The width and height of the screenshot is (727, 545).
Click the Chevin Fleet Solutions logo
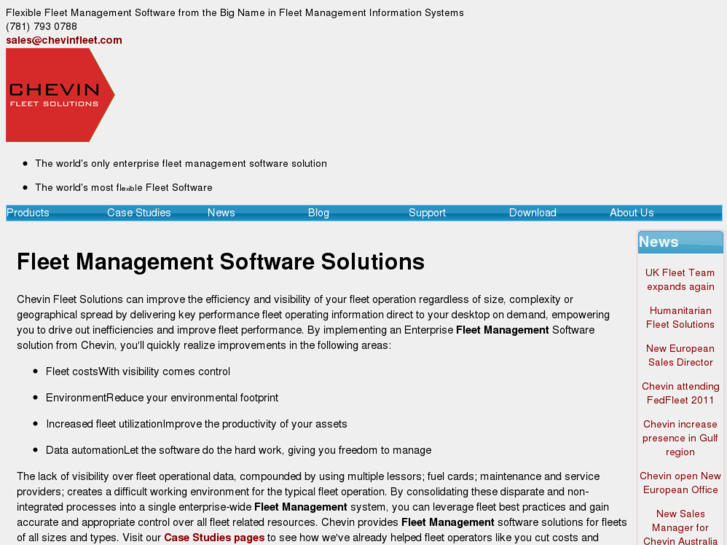(x=60, y=95)
